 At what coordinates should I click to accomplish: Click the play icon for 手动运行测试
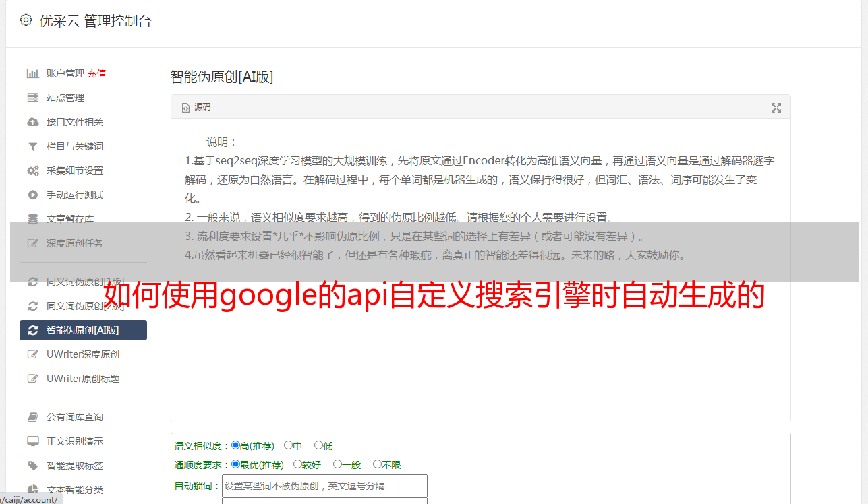32,195
